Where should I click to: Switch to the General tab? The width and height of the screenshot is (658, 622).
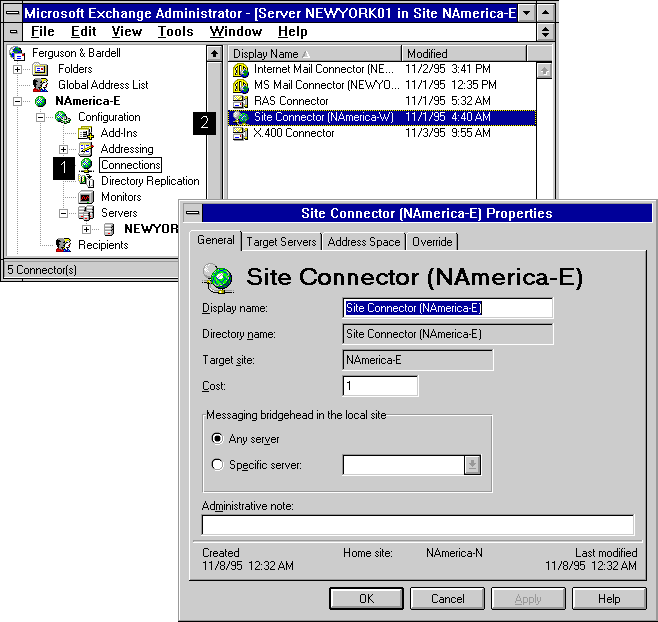216,240
